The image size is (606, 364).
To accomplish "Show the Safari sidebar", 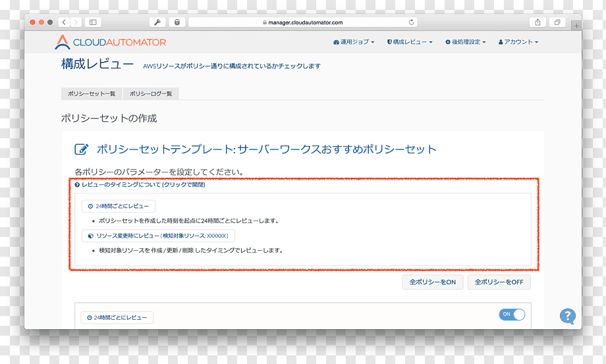I will click(93, 22).
